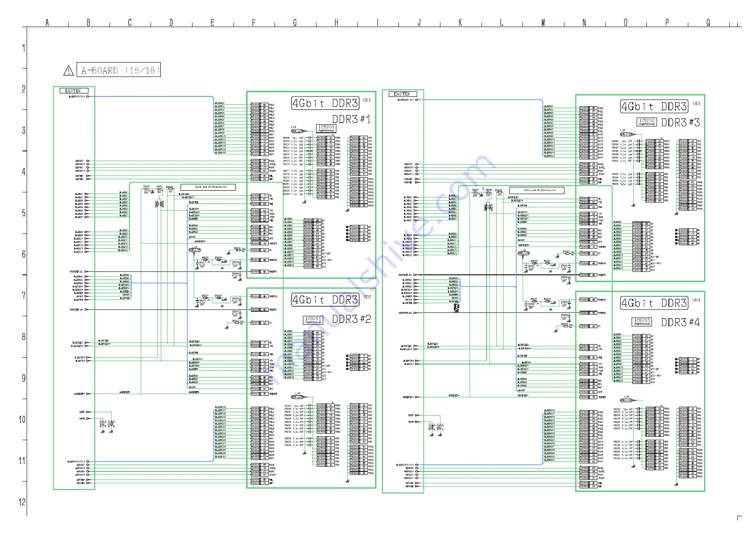Viewport: 756px width, 534px height.
Task: Click the 'DDR3 #1' label
Action: [x=351, y=119]
